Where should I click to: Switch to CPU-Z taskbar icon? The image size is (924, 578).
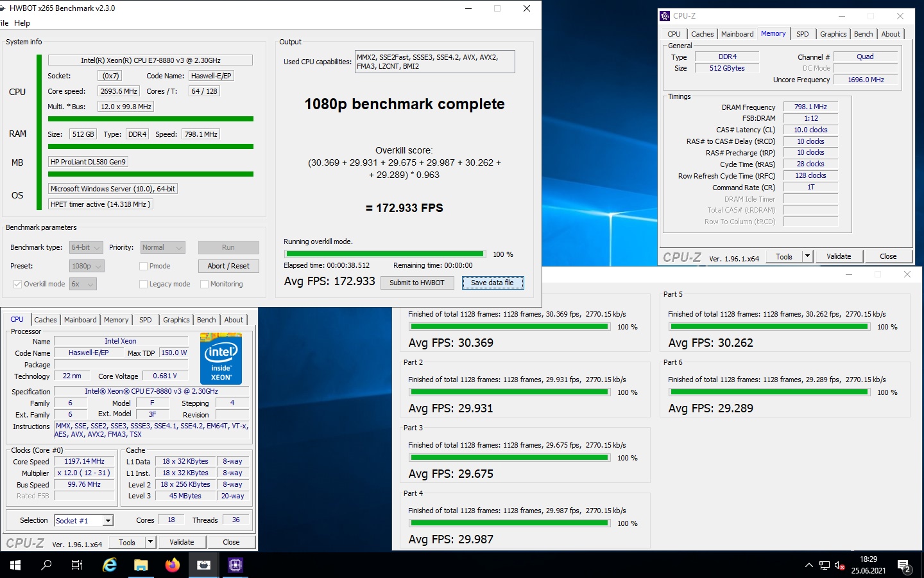(x=235, y=565)
